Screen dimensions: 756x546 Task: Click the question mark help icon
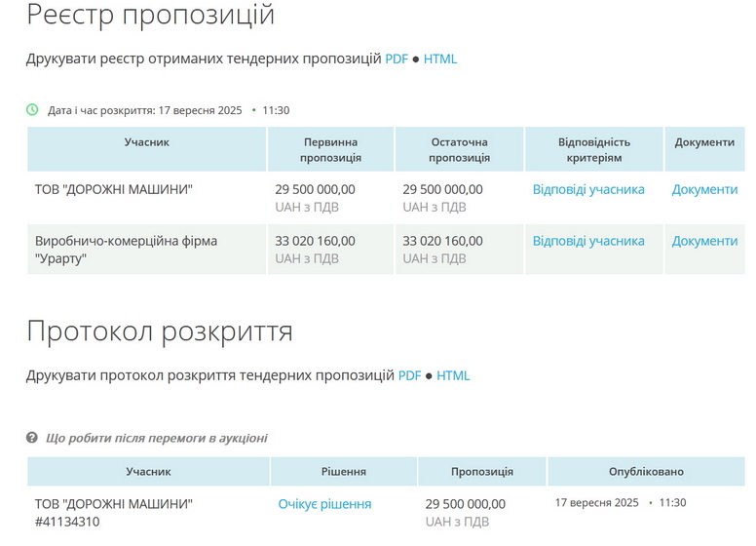tap(32, 438)
